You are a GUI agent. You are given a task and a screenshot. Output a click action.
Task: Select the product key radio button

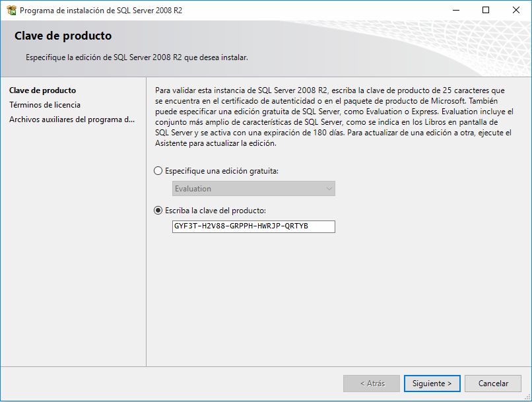(x=158, y=211)
